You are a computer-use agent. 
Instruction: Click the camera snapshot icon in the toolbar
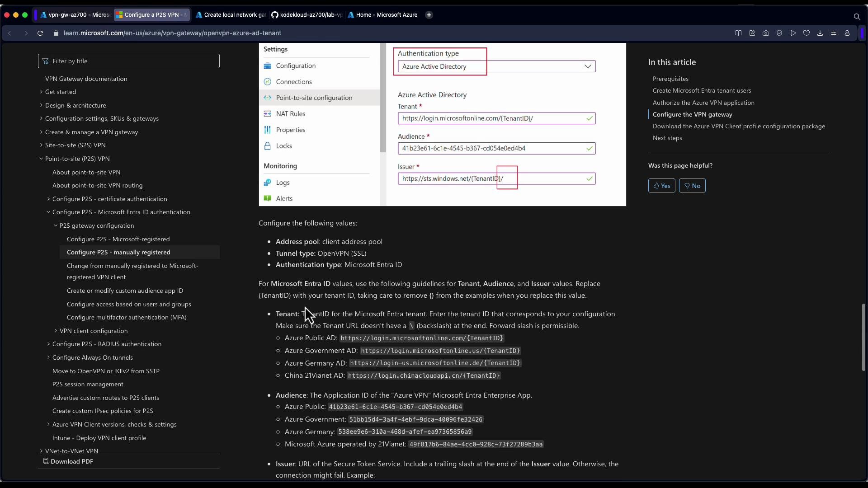point(766,33)
